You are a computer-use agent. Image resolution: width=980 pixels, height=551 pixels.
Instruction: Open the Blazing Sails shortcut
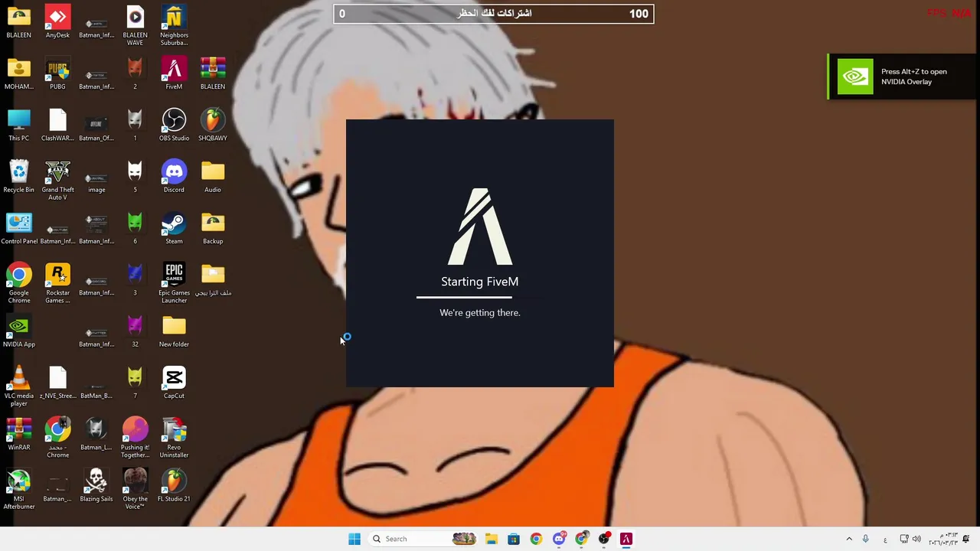tap(96, 486)
